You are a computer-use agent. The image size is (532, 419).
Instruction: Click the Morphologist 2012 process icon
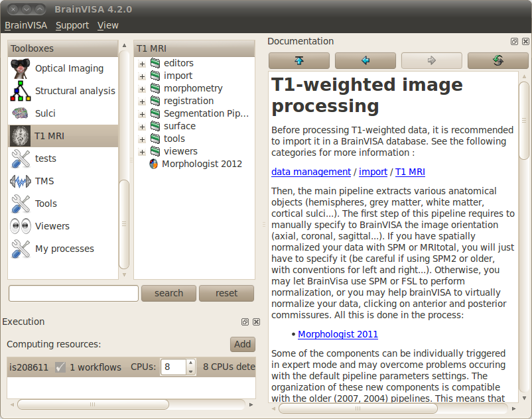154,164
